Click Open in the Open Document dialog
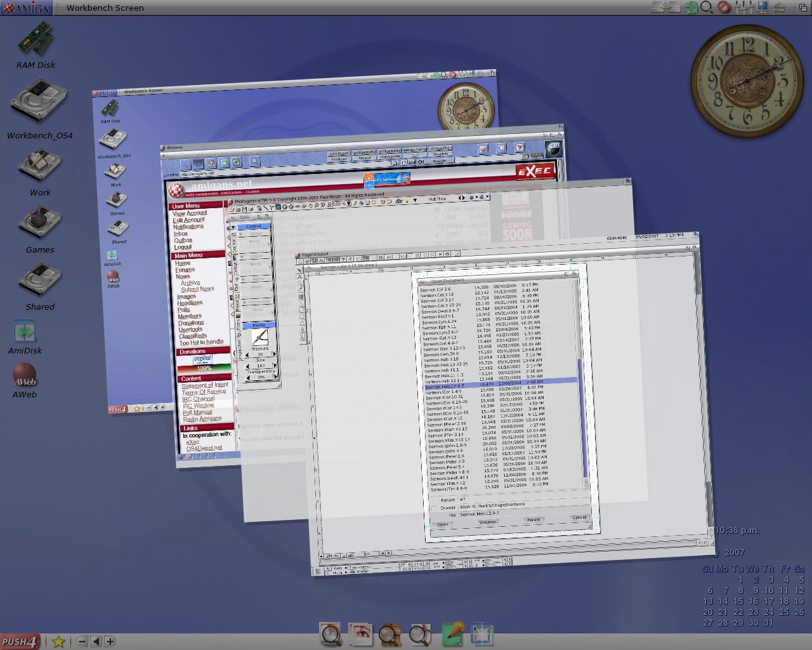Screen dimensions: 812x650 coord(442,525)
